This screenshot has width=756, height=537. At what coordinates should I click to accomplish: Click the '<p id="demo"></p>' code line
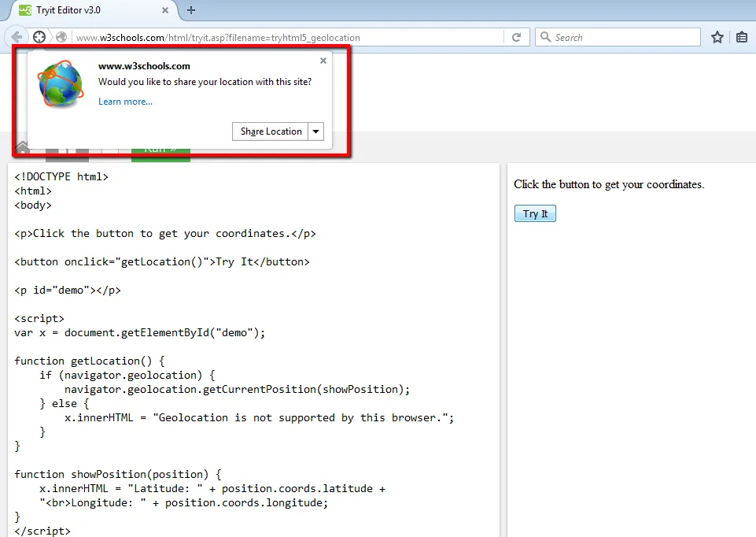coord(68,291)
